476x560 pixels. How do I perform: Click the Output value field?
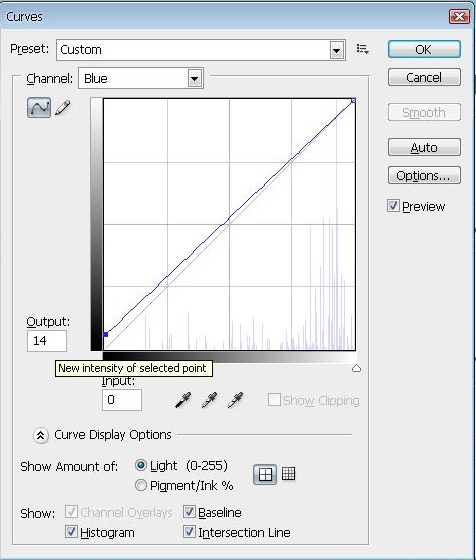(47, 341)
